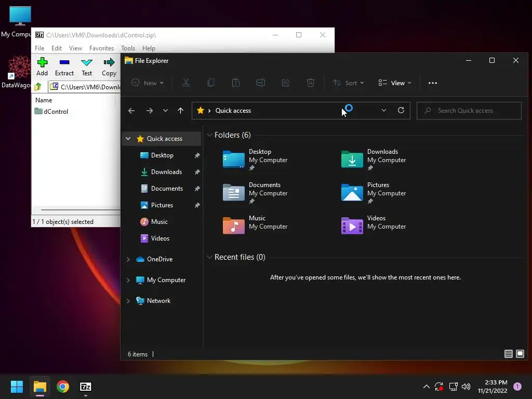The width and height of the screenshot is (532, 399).
Task: Open the File menu in 7-Zip
Action: (39, 48)
